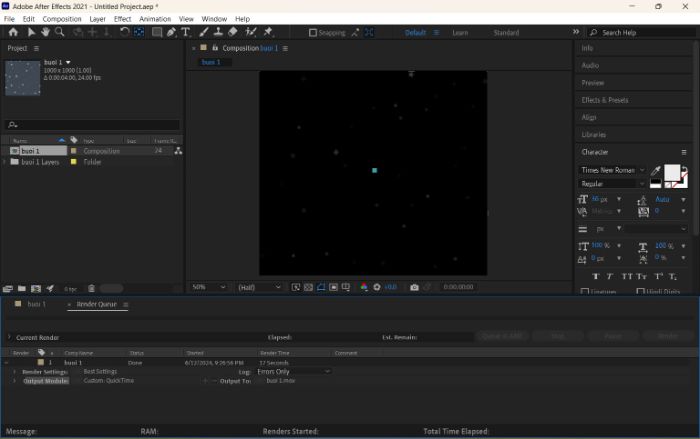Take a snapshot with the camera icon

point(414,287)
